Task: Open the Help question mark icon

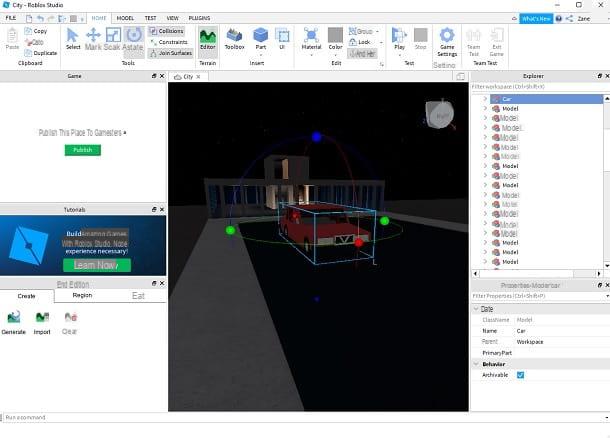Action: click(559, 18)
